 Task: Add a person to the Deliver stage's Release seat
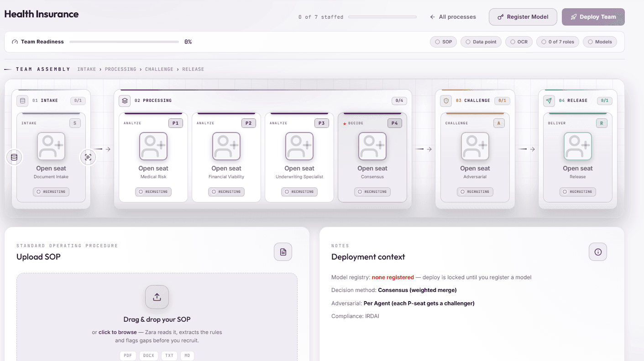pyautogui.click(x=578, y=146)
